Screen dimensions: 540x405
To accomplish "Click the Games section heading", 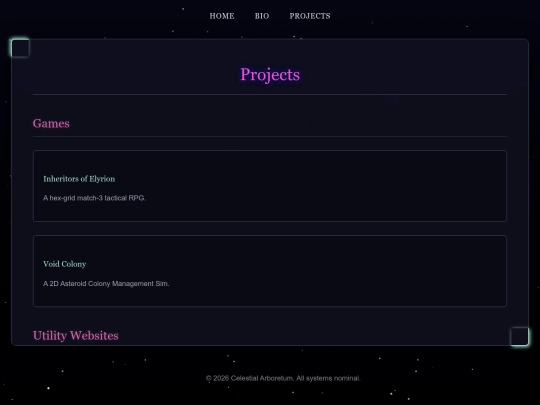I will point(51,123).
